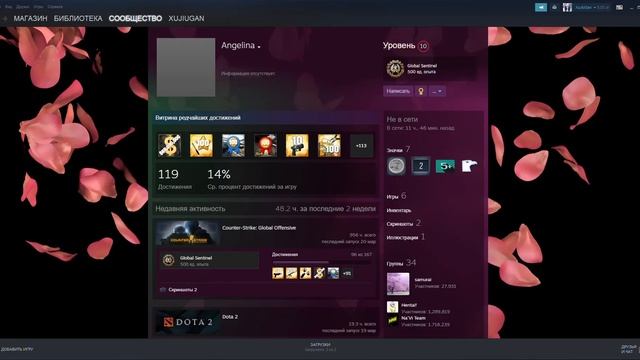Open the МАГАЗИН tab
The width and height of the screenshot is (640, 360).
[x=31, y=18]
